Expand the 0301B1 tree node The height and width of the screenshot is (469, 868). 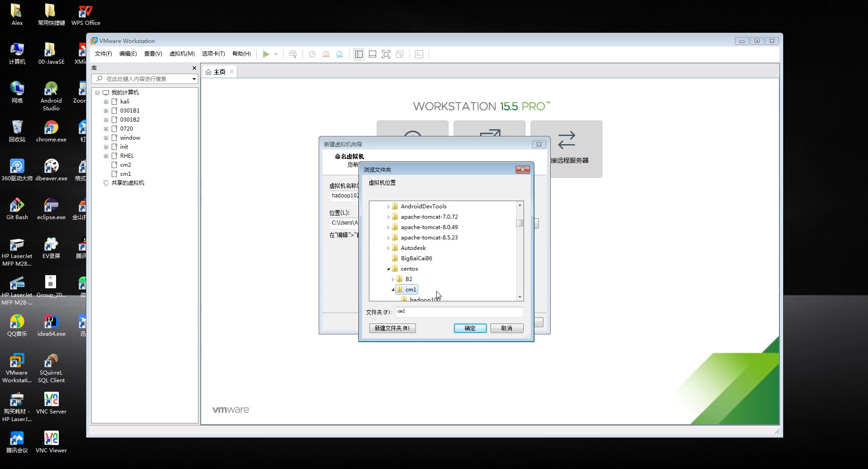106,111
